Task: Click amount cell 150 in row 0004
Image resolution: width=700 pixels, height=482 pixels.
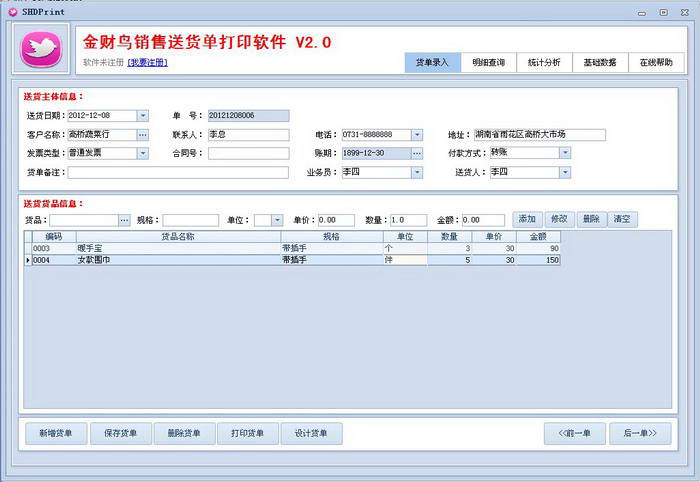Action: point(538,260)
